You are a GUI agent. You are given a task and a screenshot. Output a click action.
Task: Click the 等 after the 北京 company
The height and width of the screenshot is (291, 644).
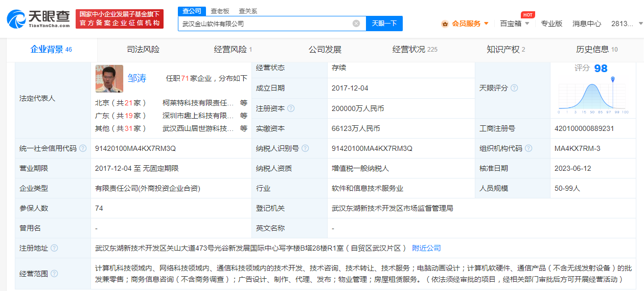click(244, 103)
